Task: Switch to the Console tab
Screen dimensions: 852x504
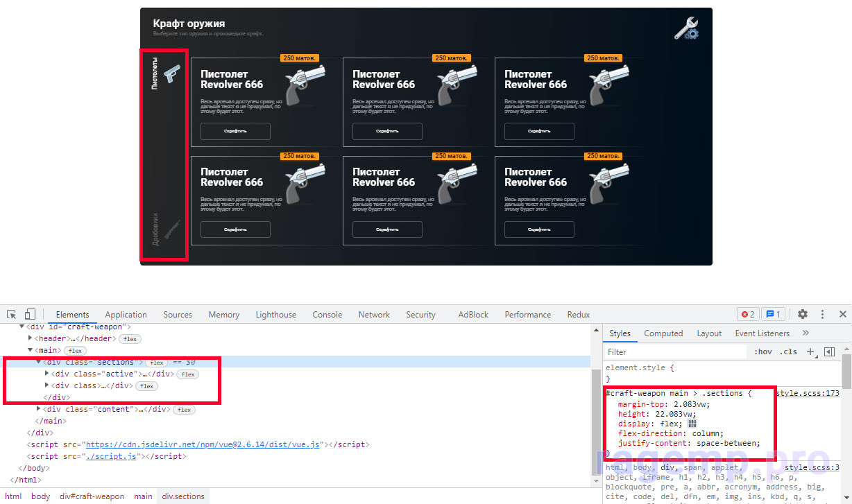Action: coord(327,314)
